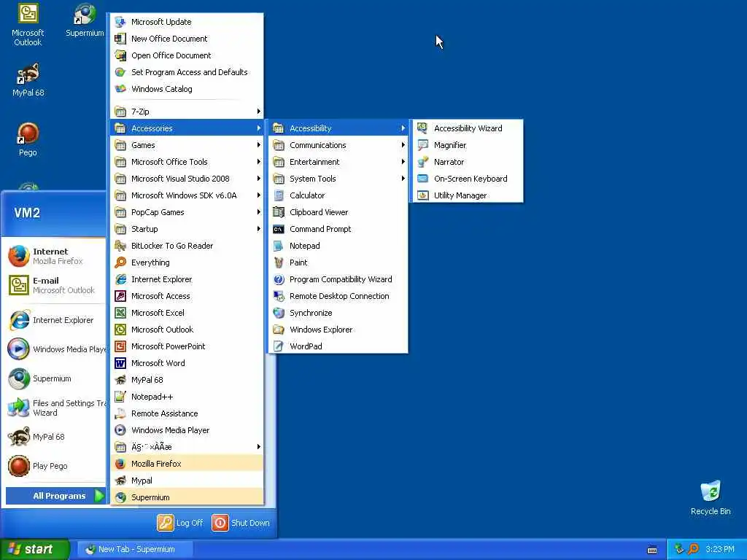This screenshot has height=560, width=747.
Task: Open Program Compatibility Wizard
Action: 338,279
